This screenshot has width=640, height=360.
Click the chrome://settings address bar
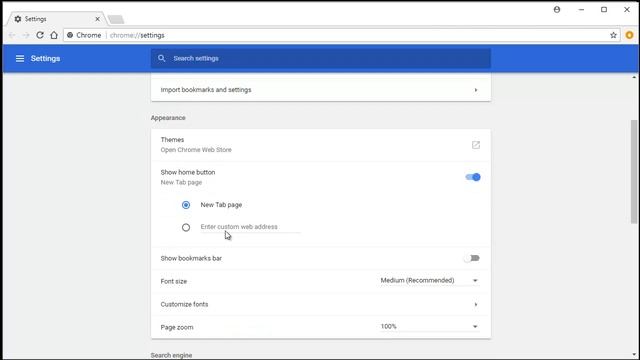[341, 35]
